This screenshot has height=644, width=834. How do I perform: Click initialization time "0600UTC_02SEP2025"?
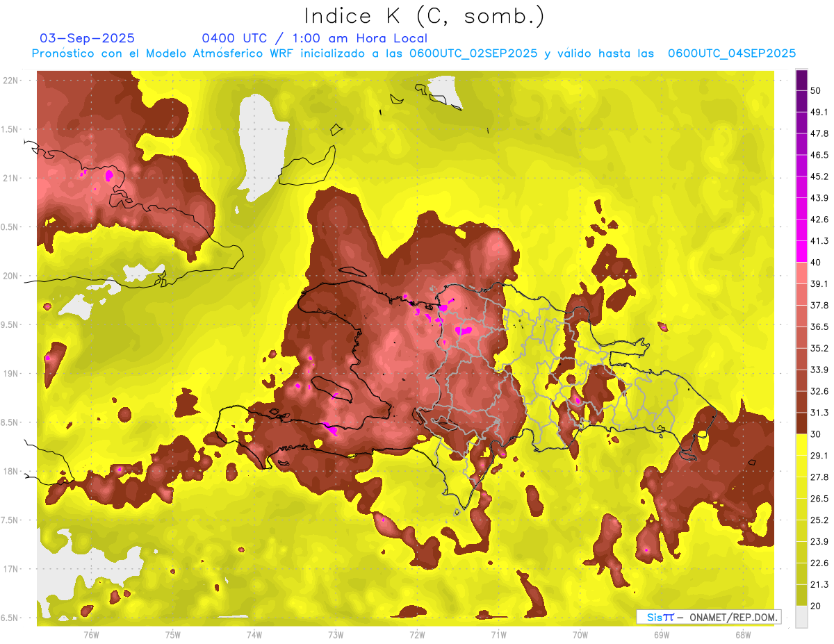point(473,53)
